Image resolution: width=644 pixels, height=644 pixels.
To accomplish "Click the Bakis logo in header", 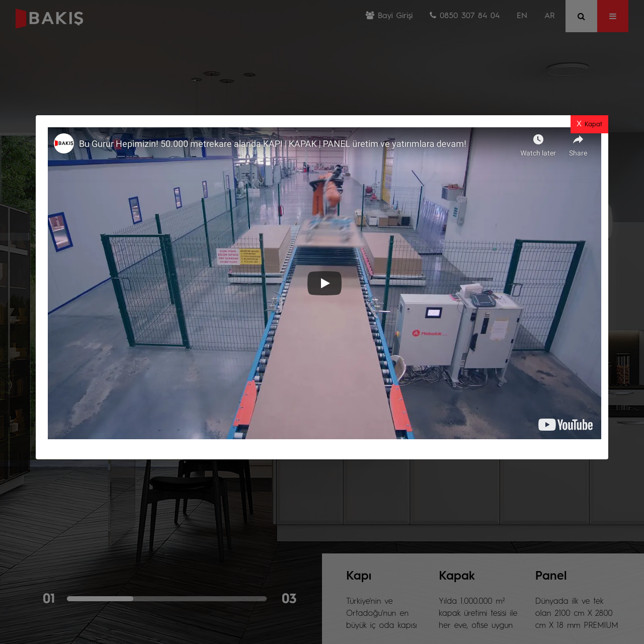I will (49, 18).
